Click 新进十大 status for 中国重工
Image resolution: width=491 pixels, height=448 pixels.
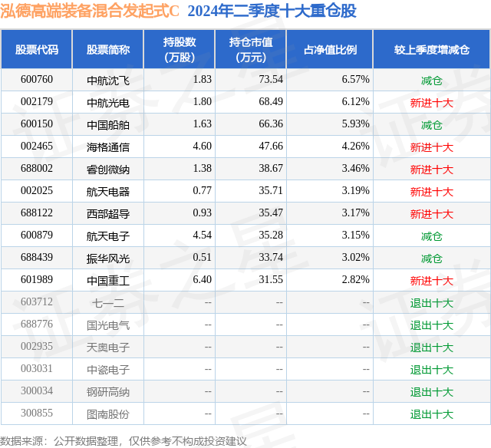coord(432,281)
